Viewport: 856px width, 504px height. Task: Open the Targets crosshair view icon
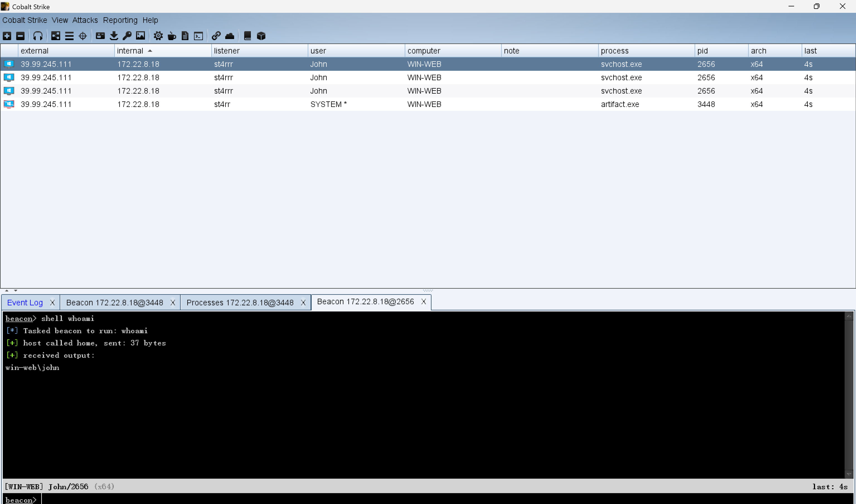pos(83,36)
